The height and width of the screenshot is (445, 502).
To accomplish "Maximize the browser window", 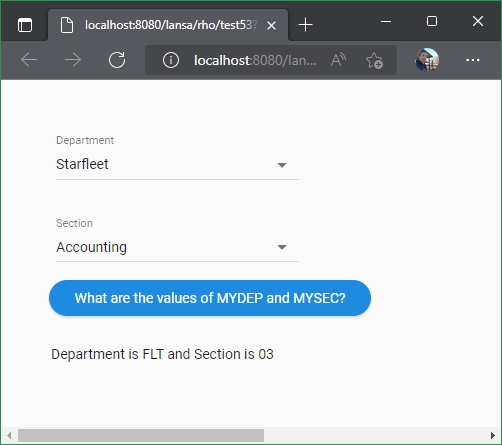I will pos(432,21).
